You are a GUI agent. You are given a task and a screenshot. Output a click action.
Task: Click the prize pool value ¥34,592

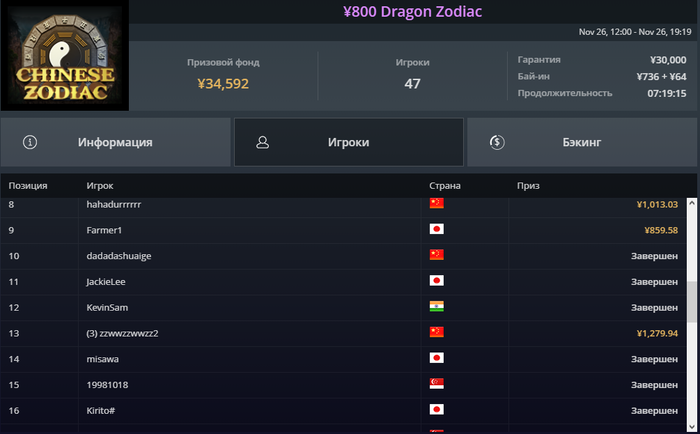point(223,83)
